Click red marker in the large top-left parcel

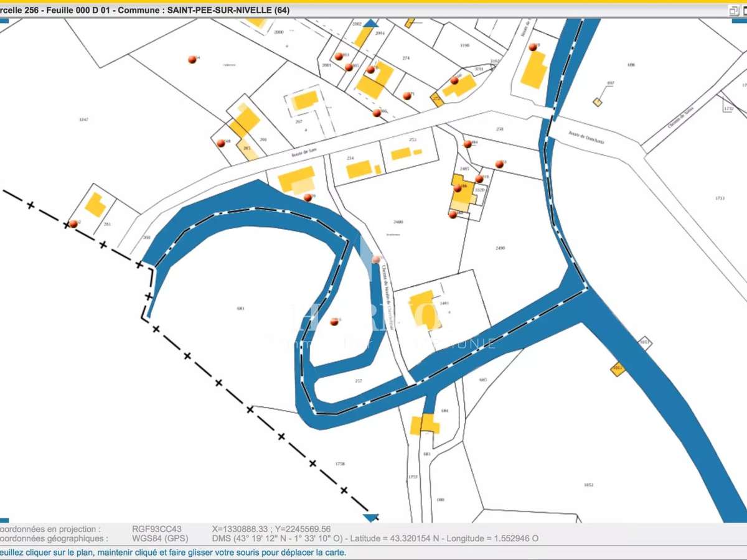192,59
